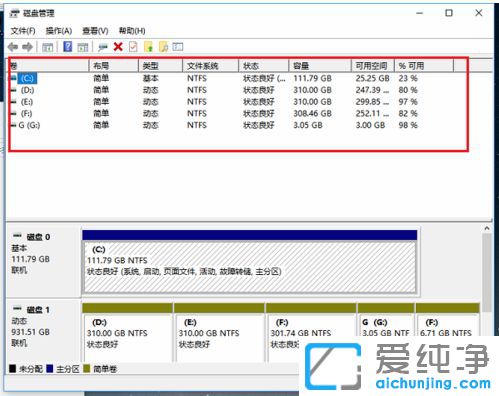Viewport: 499px width, 396px height.
Task: Toggle the show/hide action pane icon
Action: (83, 47)
